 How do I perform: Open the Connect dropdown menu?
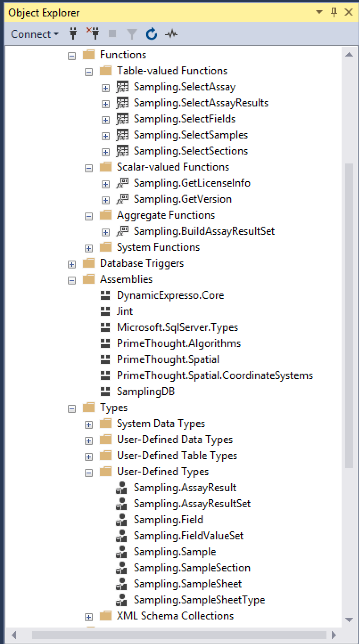click(x=34, y=34)
